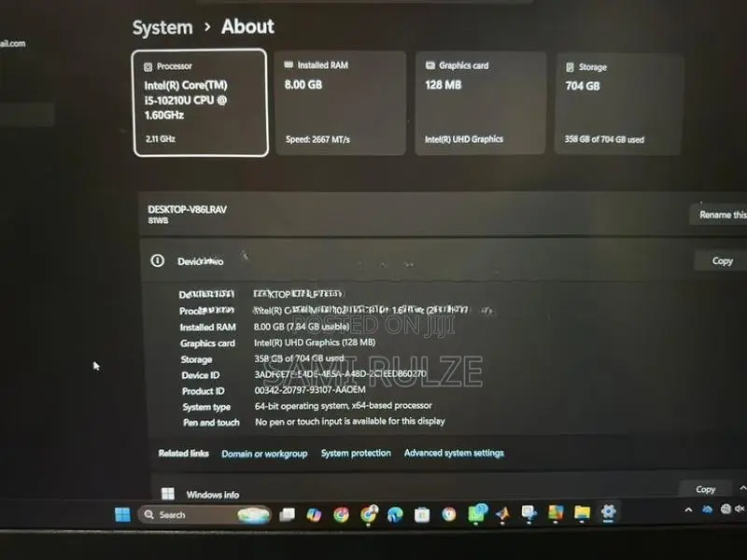
Task: Open the Windows Start menu
Action: click(x=122, y=514)
